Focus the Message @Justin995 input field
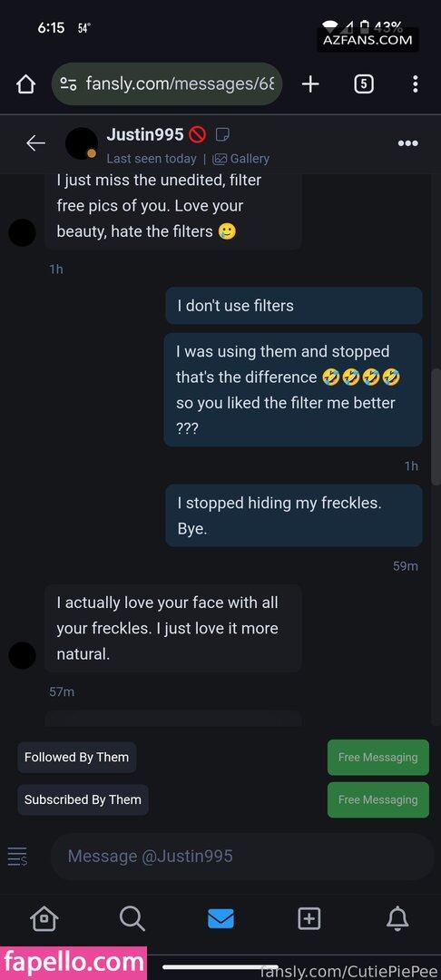This screenshot has width=441, height=980. point(242,857)
